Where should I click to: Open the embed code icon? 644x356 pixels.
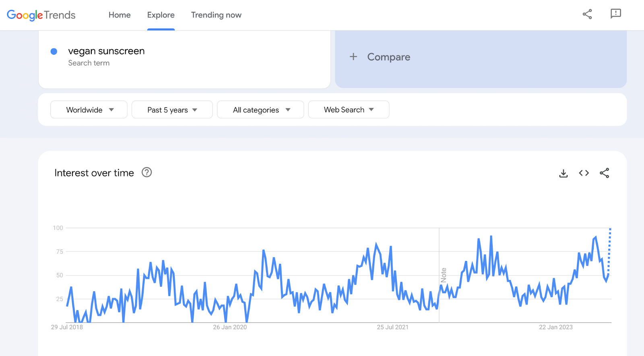click(584, 173)
